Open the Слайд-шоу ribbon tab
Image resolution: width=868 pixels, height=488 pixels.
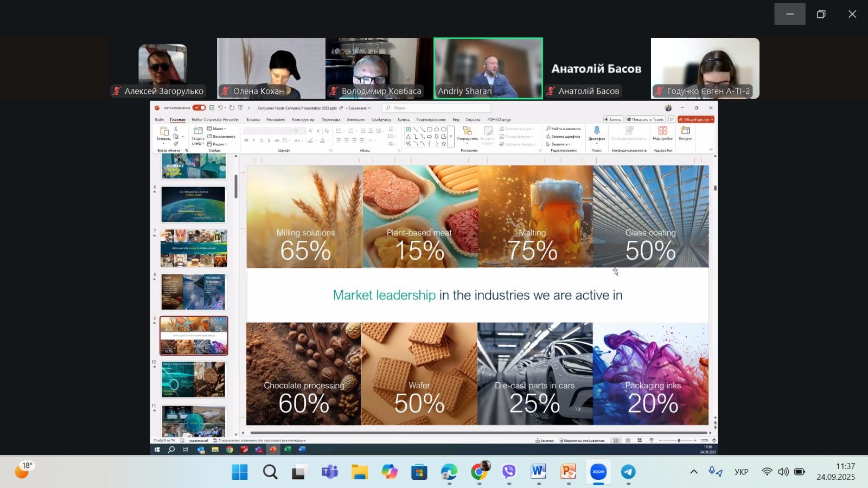click(x=381, y=119)
